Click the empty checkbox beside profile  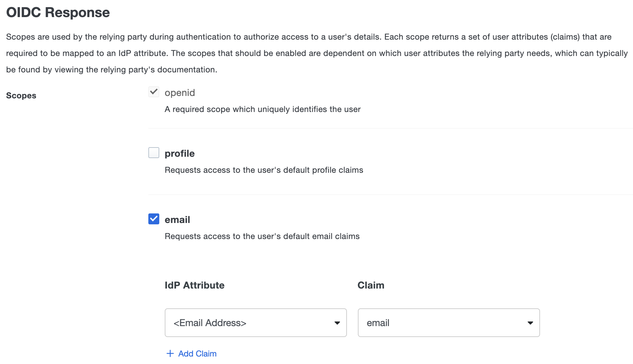pyautogui.click(x=153, y=153)
